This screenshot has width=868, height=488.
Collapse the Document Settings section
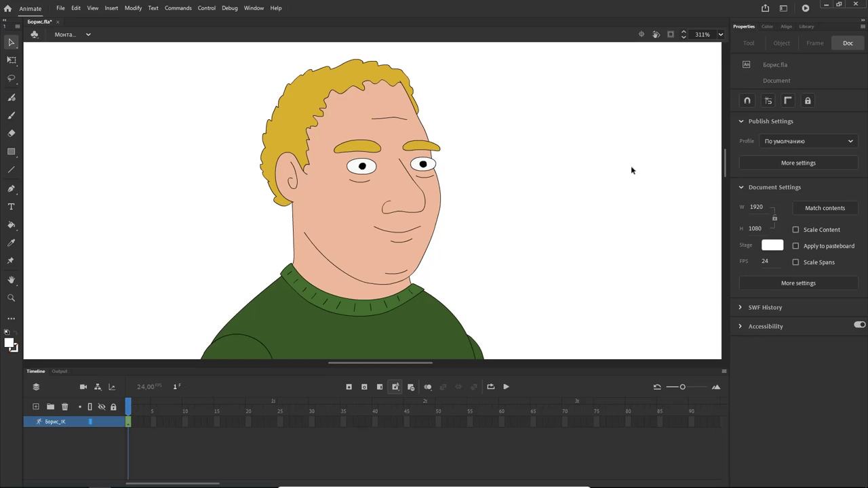[741, 187]
